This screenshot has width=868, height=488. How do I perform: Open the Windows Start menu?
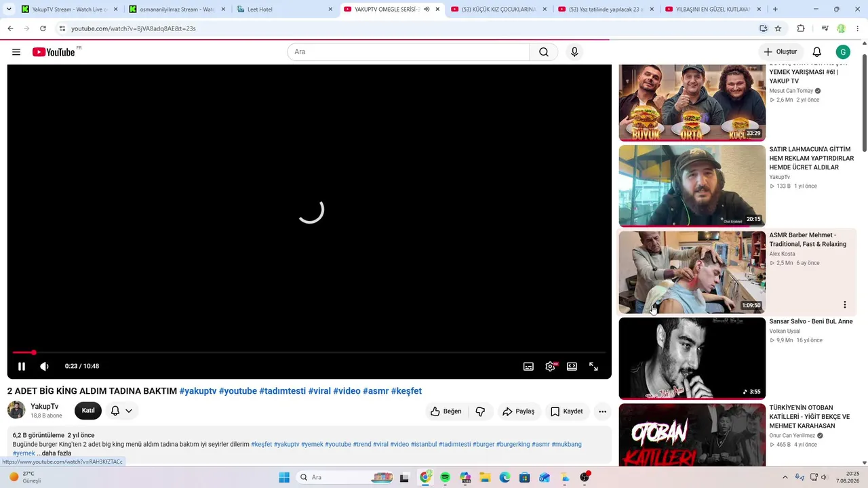point(284,477)
